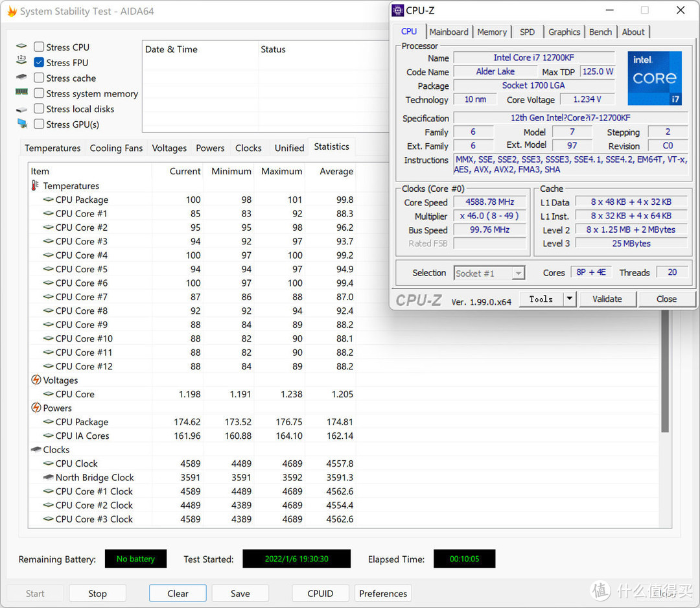Open the SPD tab in CPU-Z

[x=527, y=32]
